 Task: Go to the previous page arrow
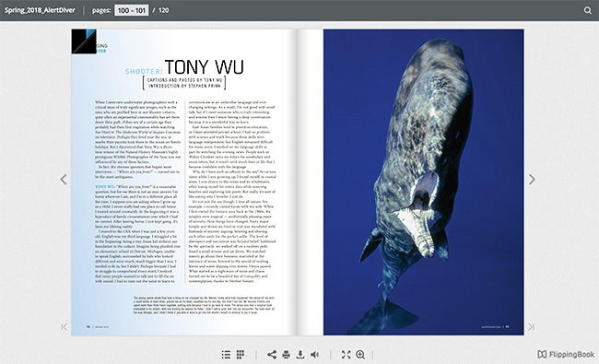pyautogui.click(x=64, y=179)
